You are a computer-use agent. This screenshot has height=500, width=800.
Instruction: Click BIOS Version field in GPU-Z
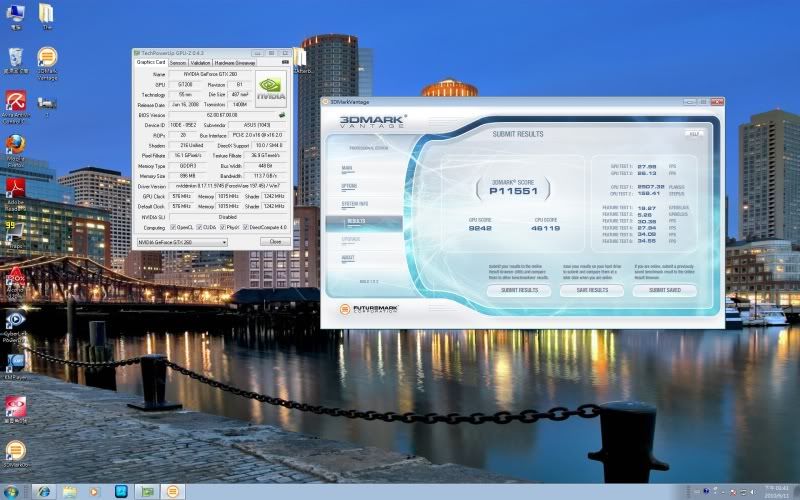pos(222,115)
